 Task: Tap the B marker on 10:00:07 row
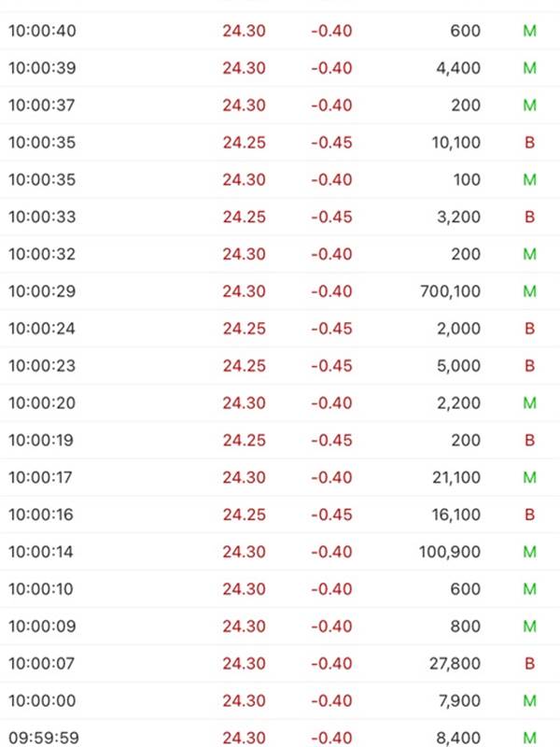pos(529,664)
